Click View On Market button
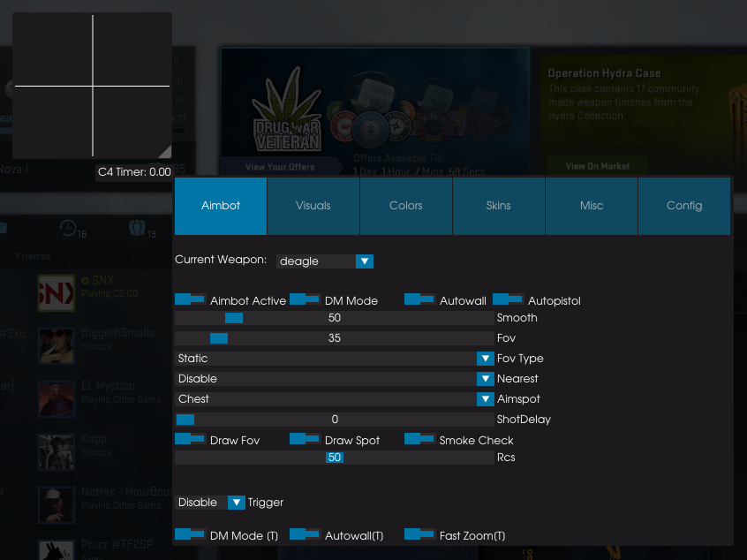Viewport: 747px width, 560px height. point(598,166)
